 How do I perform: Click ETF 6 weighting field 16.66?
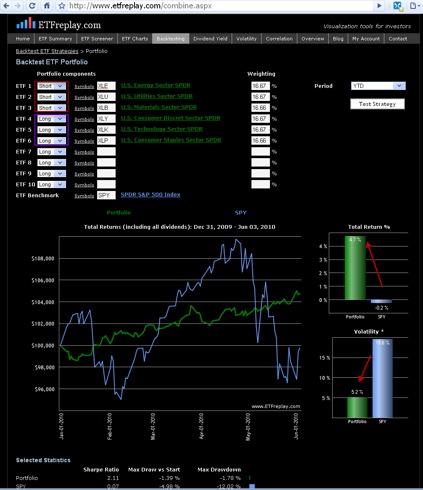click(260, 141)
